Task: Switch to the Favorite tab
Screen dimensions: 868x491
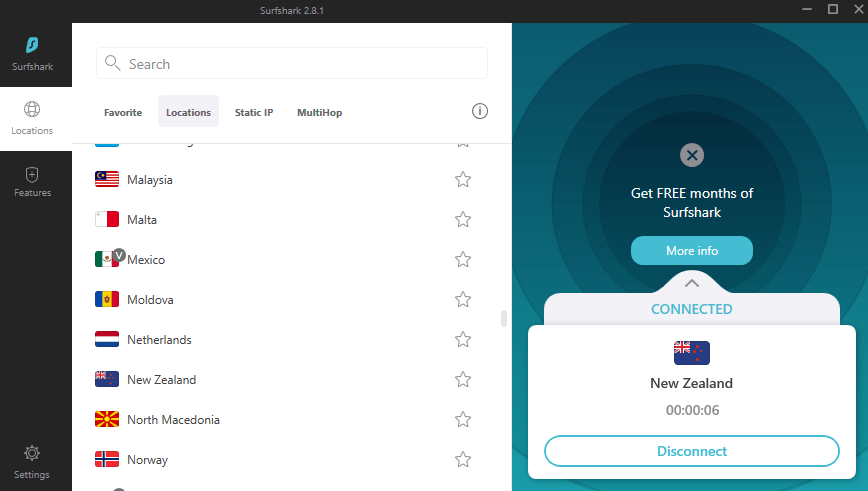Action: coord(123,112)
